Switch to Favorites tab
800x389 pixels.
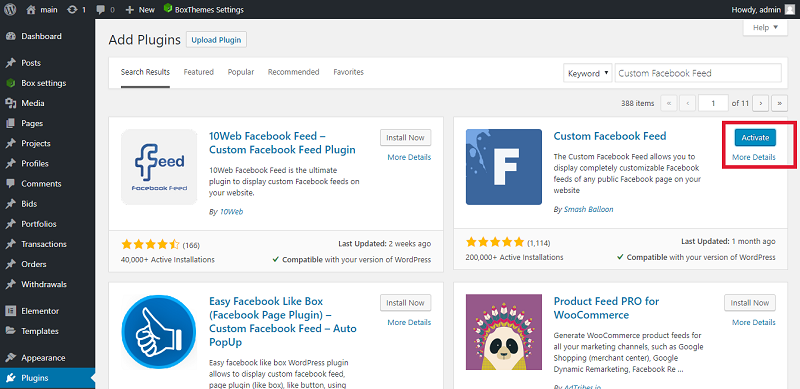point(348,72)
